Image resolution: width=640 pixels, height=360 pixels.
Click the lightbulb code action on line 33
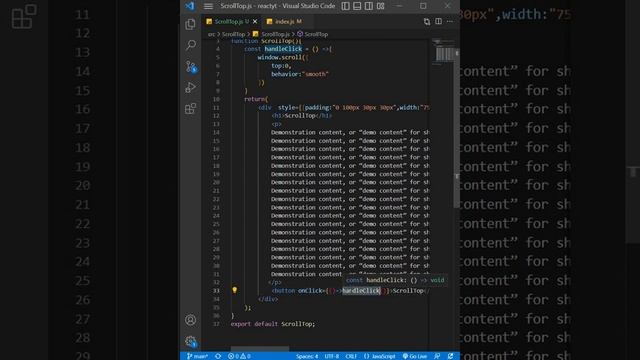[235, 290]
